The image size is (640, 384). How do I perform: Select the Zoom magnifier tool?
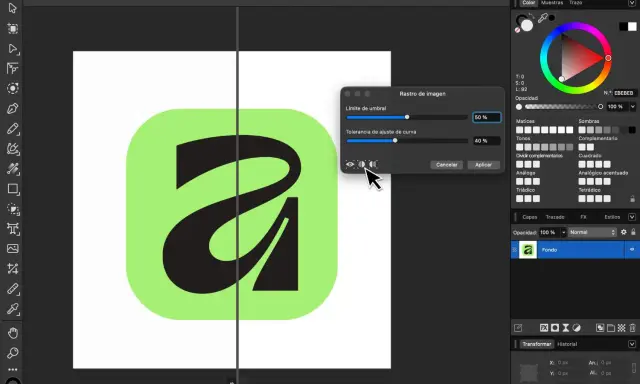click(x=13, y=353)
